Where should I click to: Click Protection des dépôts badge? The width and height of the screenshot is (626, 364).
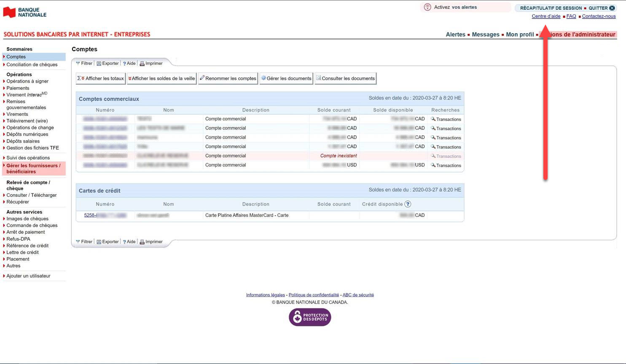310,317
